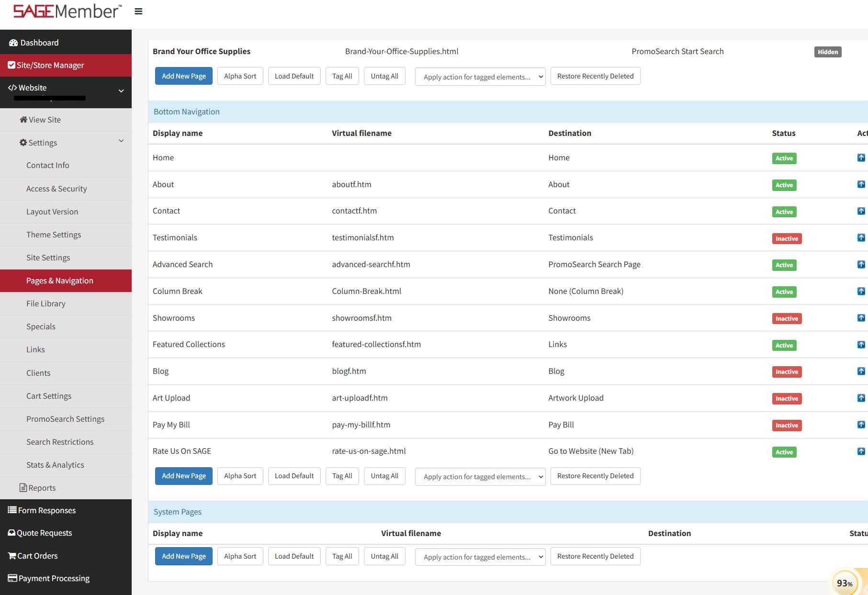Click the move-up arrow for the Testimonials row
868x595 pixels.
pyautogui.click(x=861, y=237)
